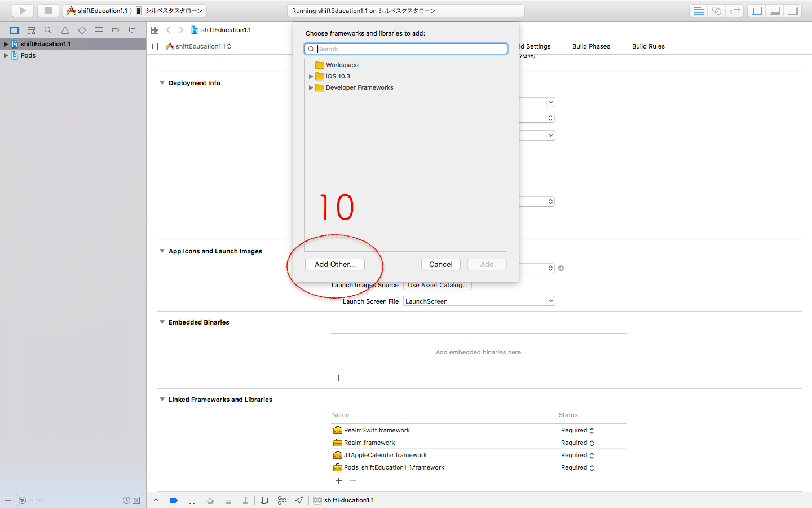Toggle the navigator panel visibility
This screenshot has width=812, height=508.
(756, 10)
